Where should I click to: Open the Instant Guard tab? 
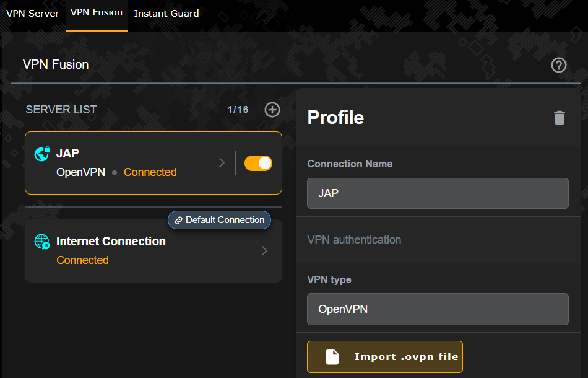coord(166,13)
